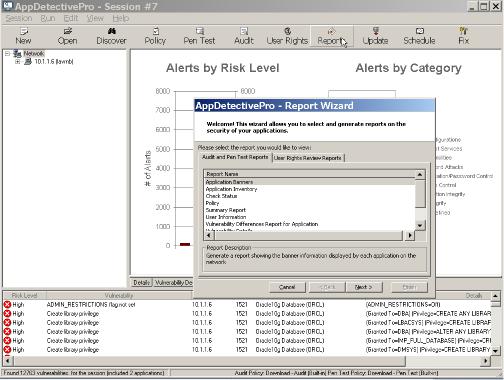Click report list left scroll arrow
The height and width of the screenshot is (380, 504).
(x=209, y=235)
